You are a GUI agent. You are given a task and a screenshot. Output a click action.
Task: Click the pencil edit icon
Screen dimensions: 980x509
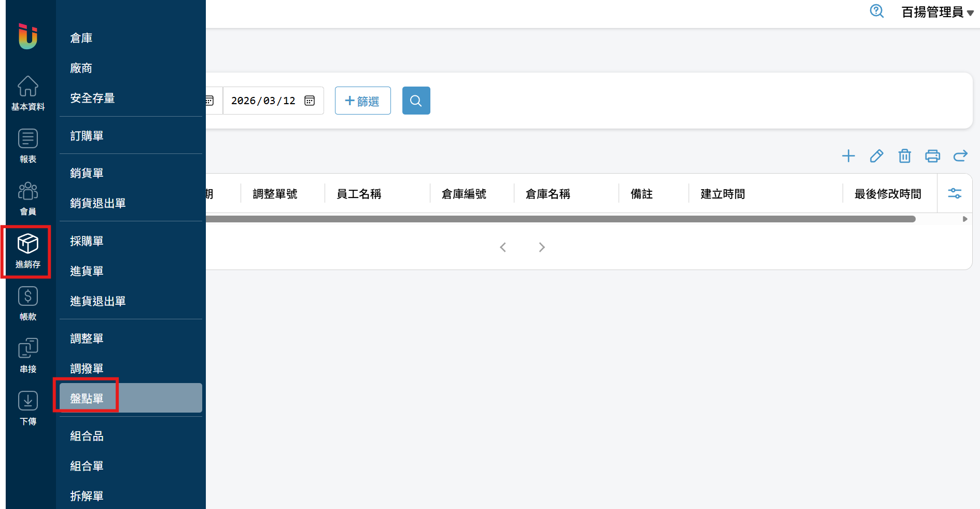[x=876, y=156]
